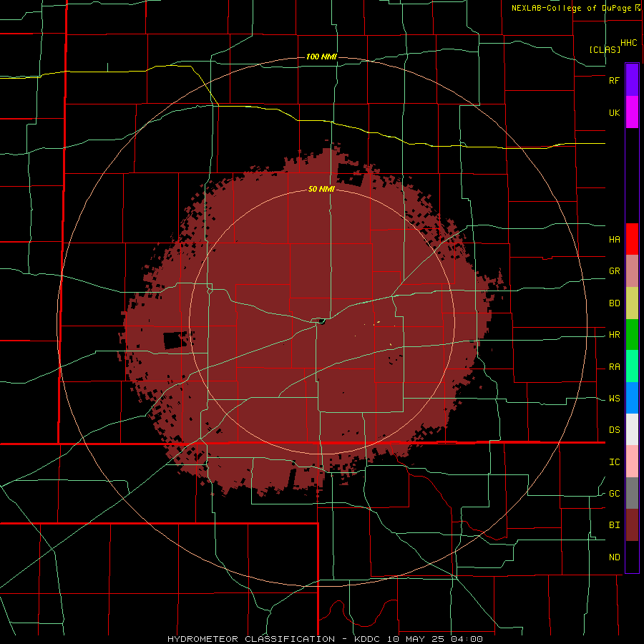The image size is (644, 644).
Task: Click the 100 NMI range ring label
Action: coord(321,57)
